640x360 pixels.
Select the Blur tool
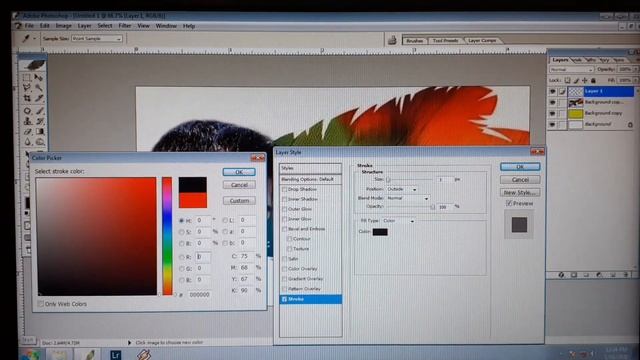point(27,142)
